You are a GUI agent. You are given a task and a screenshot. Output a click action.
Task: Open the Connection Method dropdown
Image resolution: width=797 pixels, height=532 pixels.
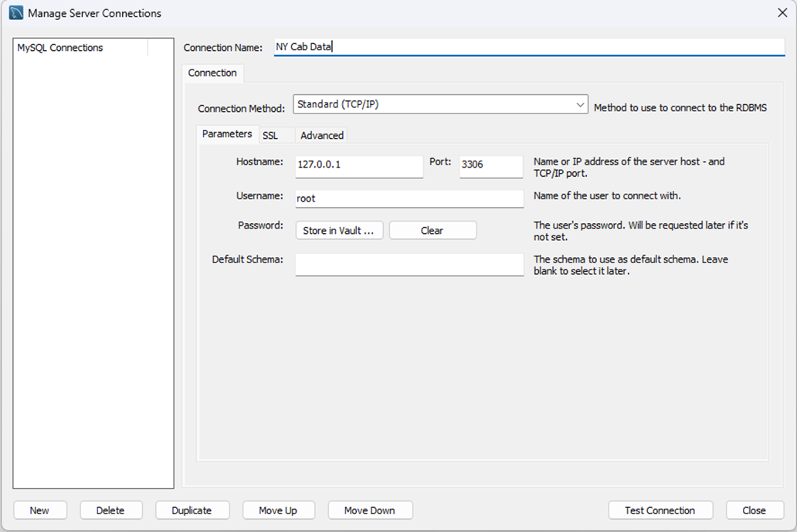pos(580,104)
